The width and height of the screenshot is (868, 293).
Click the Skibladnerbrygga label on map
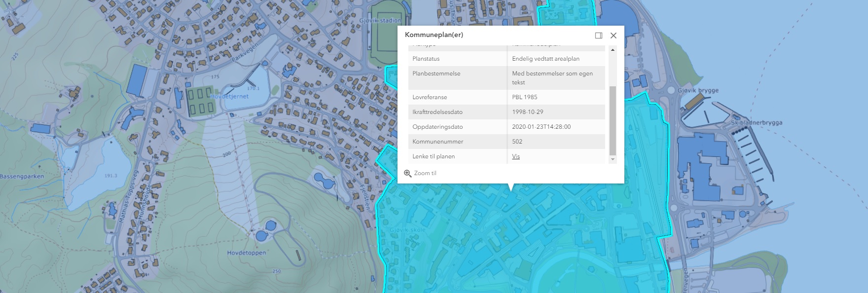pyautogui.click(x=757, y=123)
